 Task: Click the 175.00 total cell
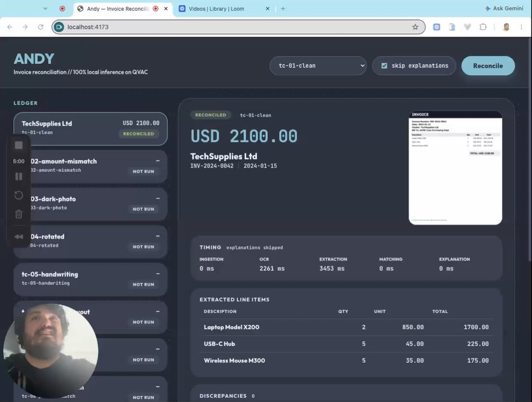pyautogui.click(x=478, y=360)
